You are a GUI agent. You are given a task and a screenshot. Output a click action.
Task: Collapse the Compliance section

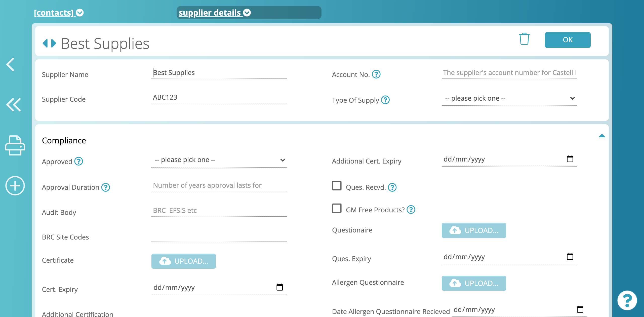pos(602,136)
